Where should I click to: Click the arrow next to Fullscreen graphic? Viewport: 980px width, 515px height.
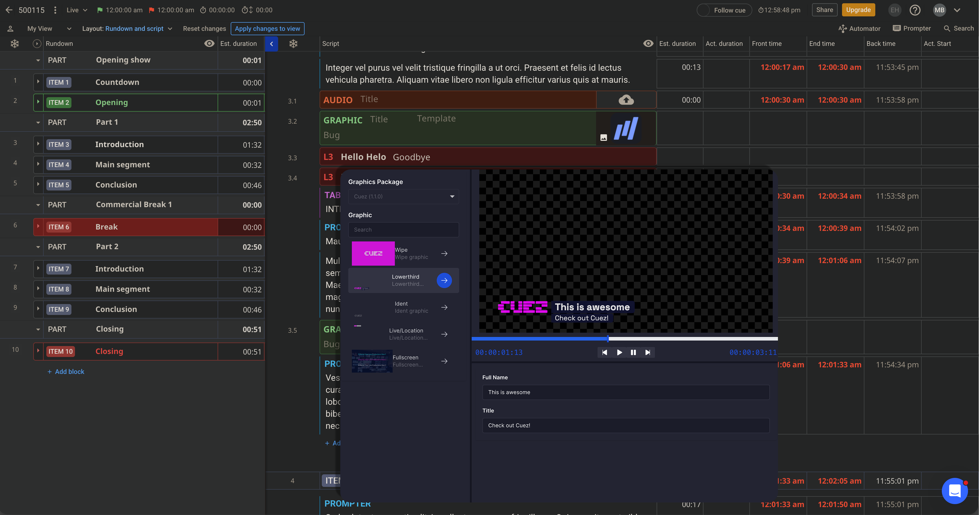click(x=444, y=361)
